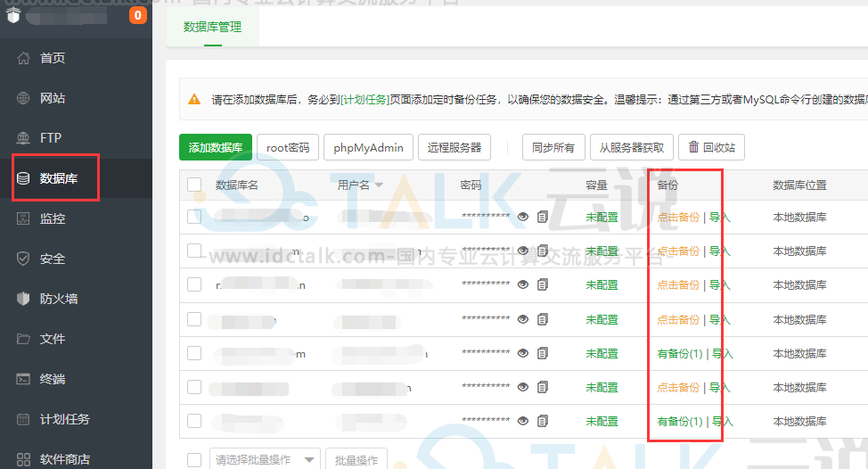Click the Security (安全) shield icon
This screenshot has height=469, width=868.
tap(24, 259)
